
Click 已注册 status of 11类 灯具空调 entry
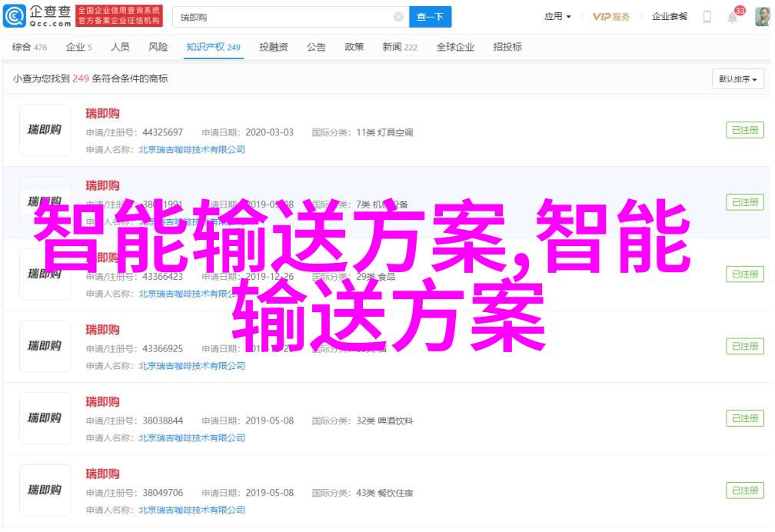click(745, 130)
